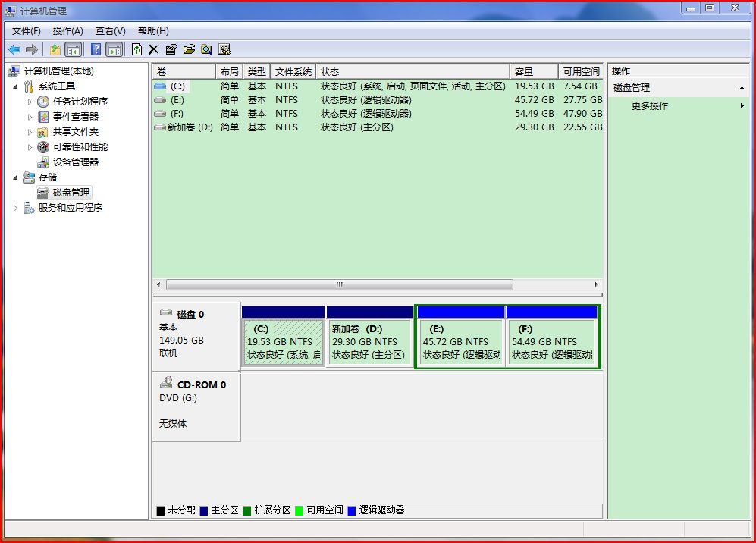This screenshot has height=543, width=756.
Task: Expand the 服务和应用程序 node arrow
Action: click(15, 208)
